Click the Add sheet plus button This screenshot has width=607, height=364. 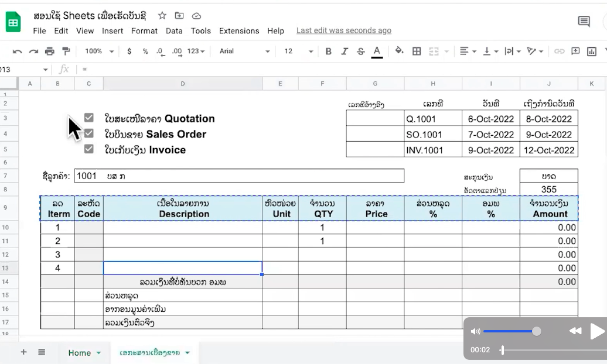(23, 352)
